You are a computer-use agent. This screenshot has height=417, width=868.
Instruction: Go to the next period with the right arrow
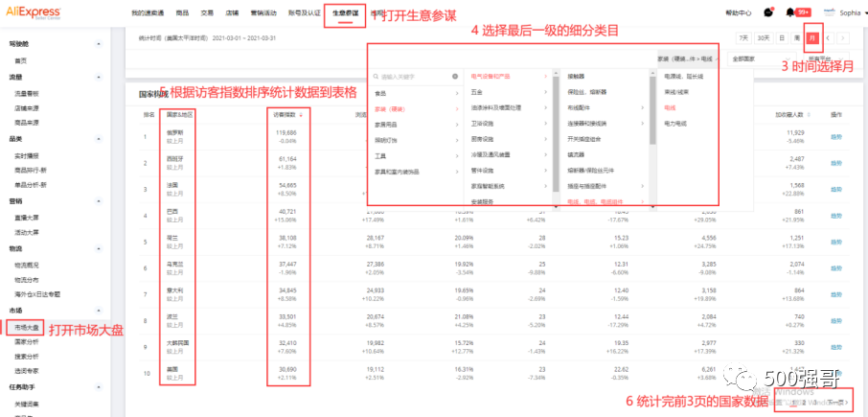click(842, 38)
